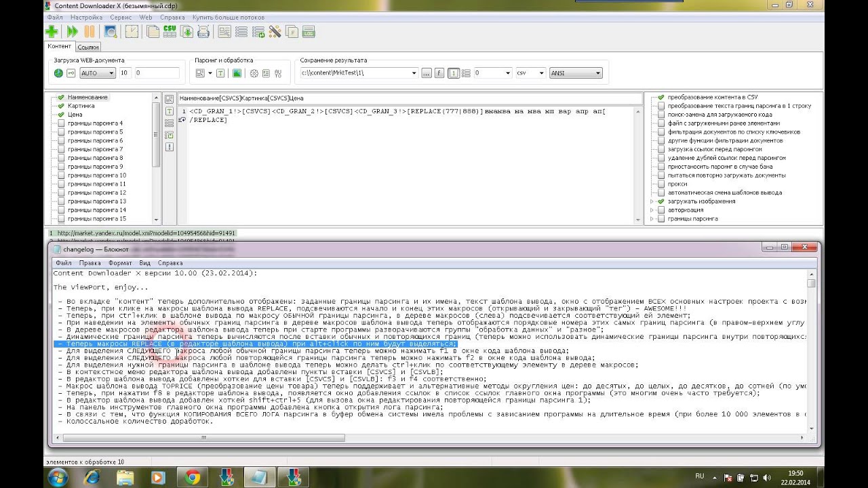Expand границы парсинга node in right panel

[652, 219]
